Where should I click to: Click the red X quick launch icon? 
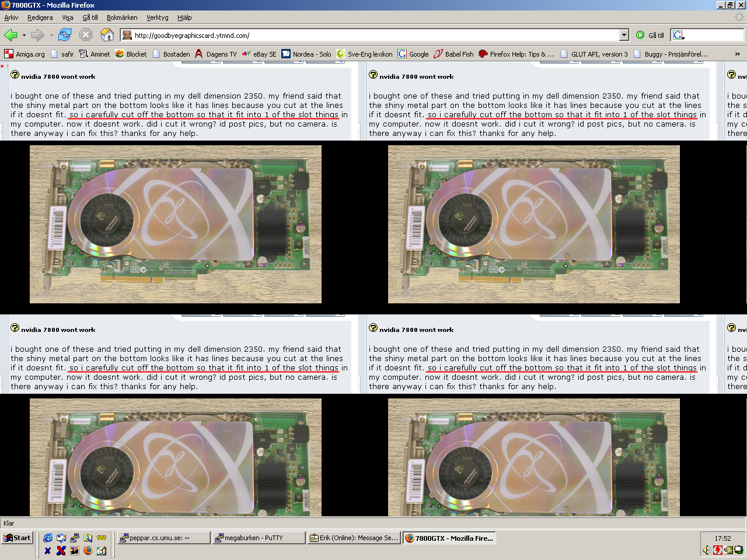(x=61, y=550)
